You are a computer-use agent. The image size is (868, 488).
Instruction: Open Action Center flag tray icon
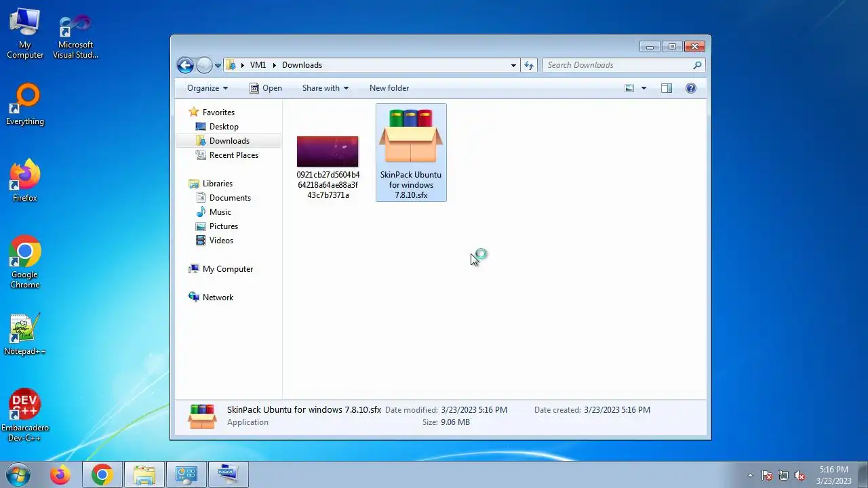click(x=767, y=475)
